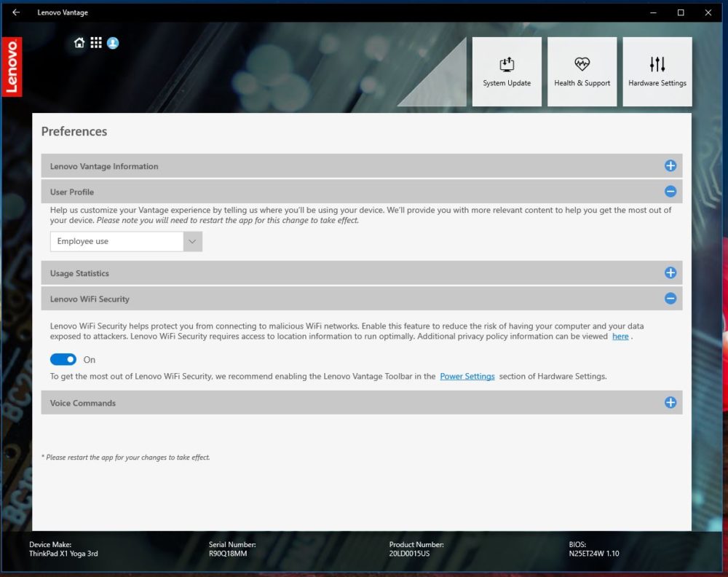
Task: Click the back arrow in title bar
Action: coord(16,12)
